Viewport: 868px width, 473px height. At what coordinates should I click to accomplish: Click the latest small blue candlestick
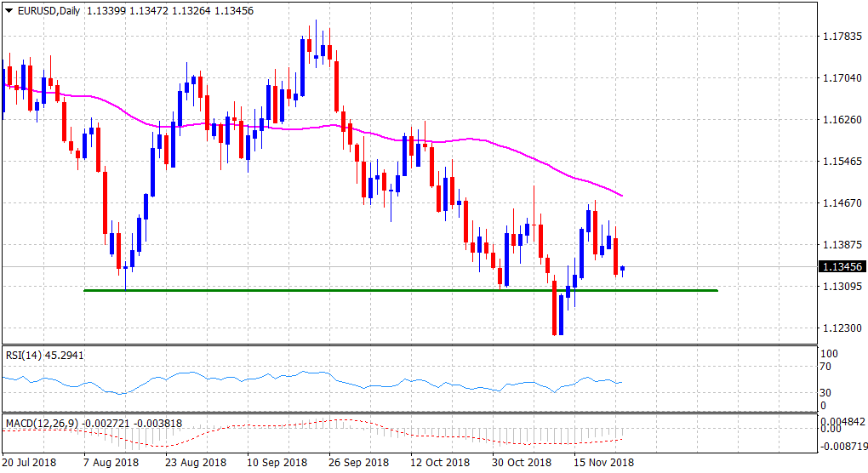click(622, 268)
